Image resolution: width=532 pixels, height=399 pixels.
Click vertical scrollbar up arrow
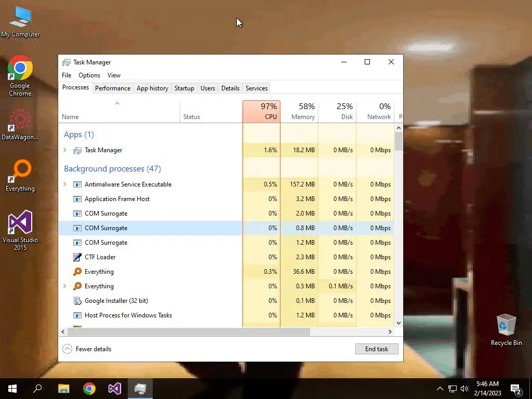pyautogui.click(x=398, y=128)
